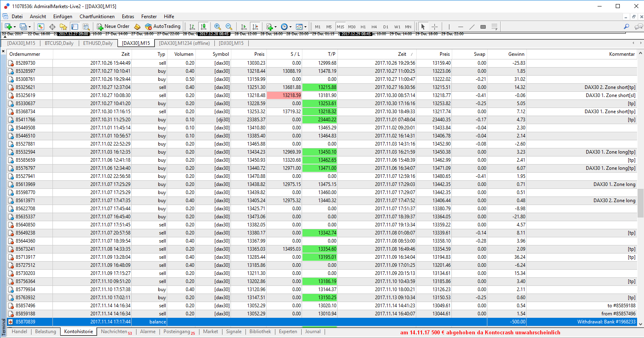Toggle the chart shift button
Viewport: 644px width, 338px height.
coord(255,27)
